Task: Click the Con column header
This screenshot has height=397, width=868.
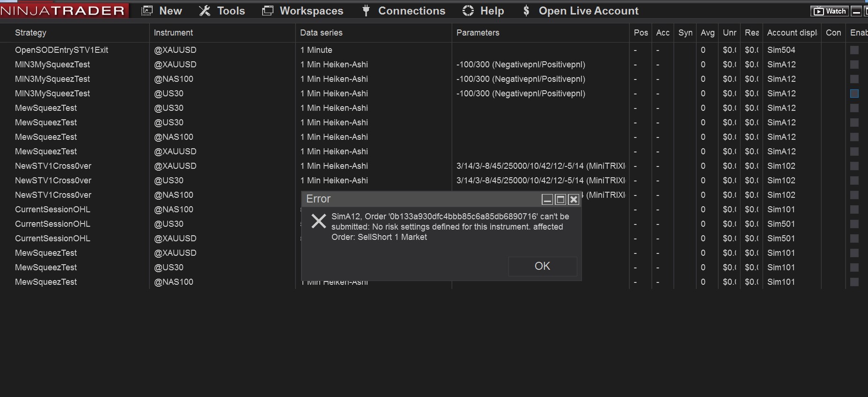Action: [833, 33]
